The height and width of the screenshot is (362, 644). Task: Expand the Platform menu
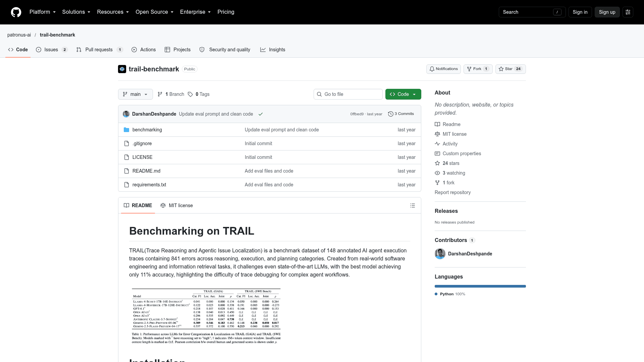click(43, 12)
